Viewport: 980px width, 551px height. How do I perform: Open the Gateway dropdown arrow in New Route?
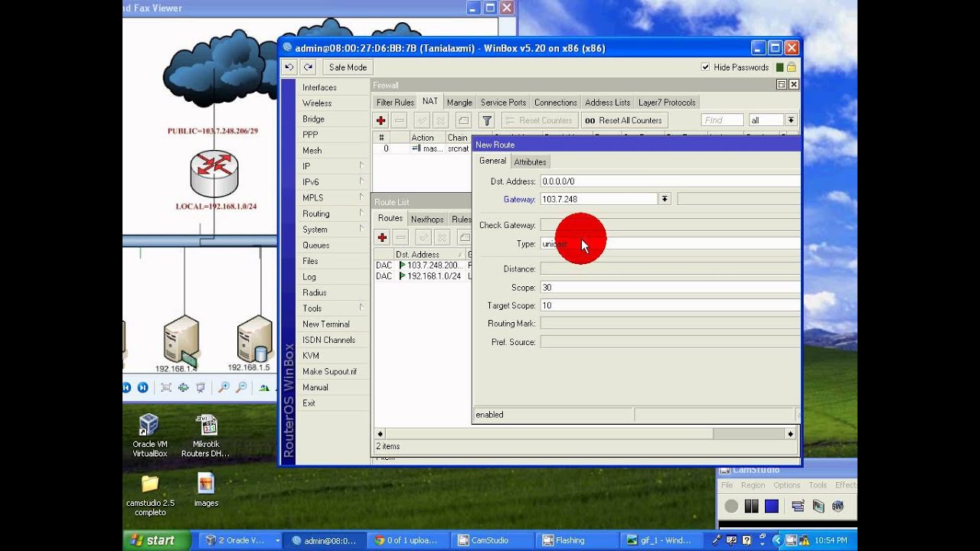tap(665, 199)
